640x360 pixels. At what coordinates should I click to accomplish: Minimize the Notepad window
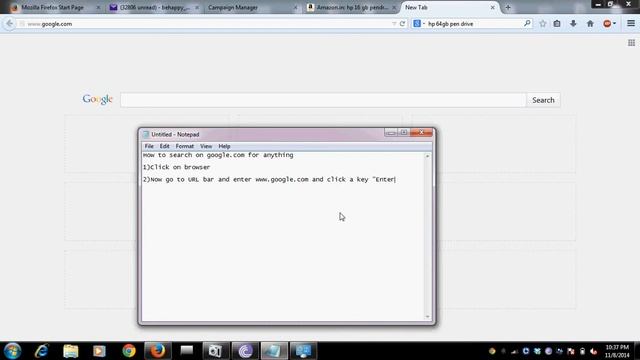tap(390, 133)
